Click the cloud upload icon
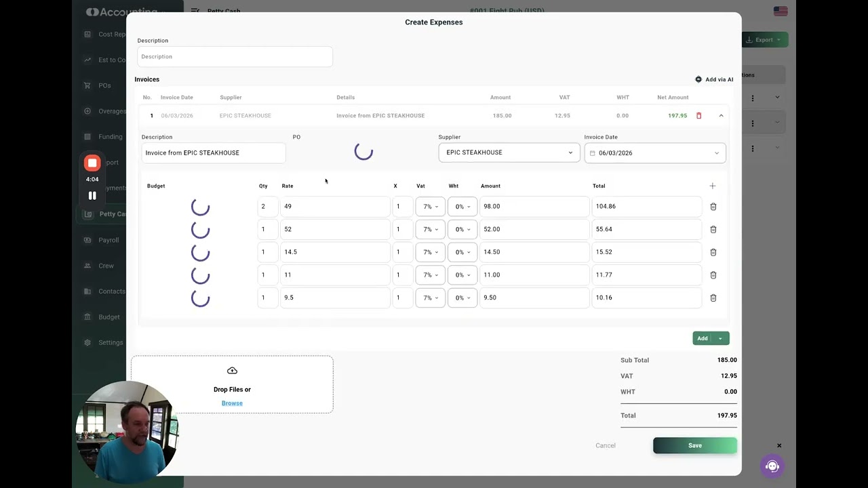This screenshot has width=868, height=488. (x=232, y=371)
